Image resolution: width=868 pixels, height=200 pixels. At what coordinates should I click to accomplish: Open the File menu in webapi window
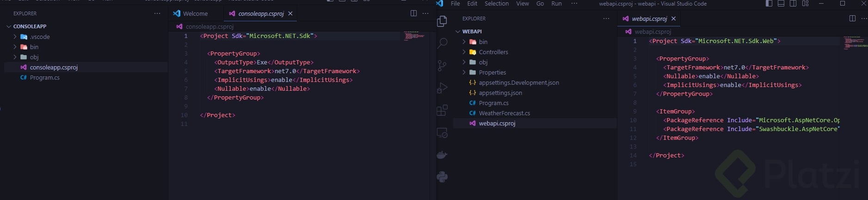456,3
